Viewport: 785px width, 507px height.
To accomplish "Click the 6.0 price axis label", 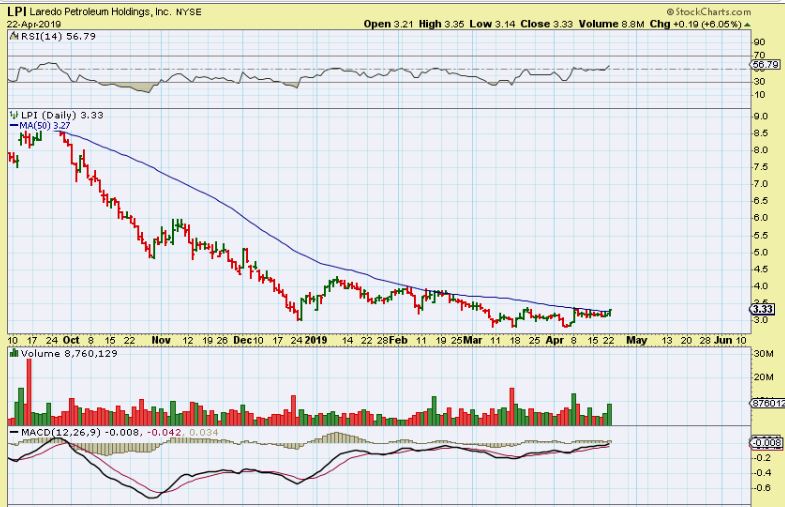I will [x=761, y=218].
